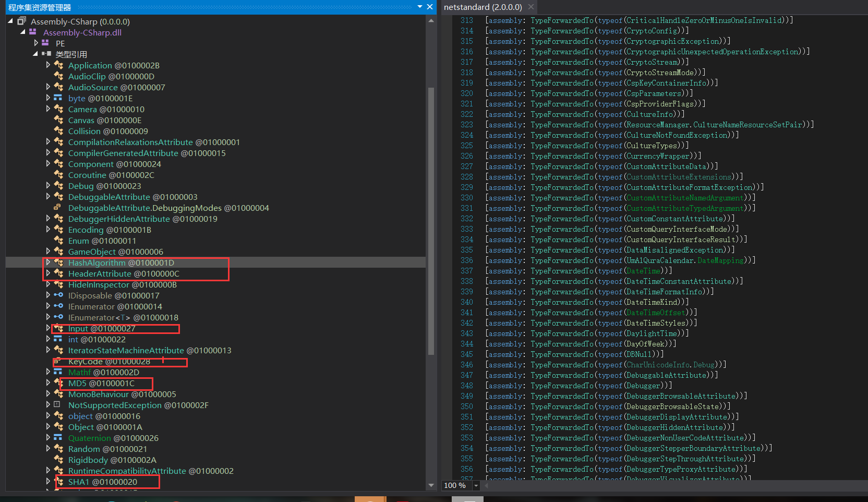The height and width of the screenshot is (502, 868).
Task: Click the interface icon beside IDisposable
Action: tap(58, 295)
